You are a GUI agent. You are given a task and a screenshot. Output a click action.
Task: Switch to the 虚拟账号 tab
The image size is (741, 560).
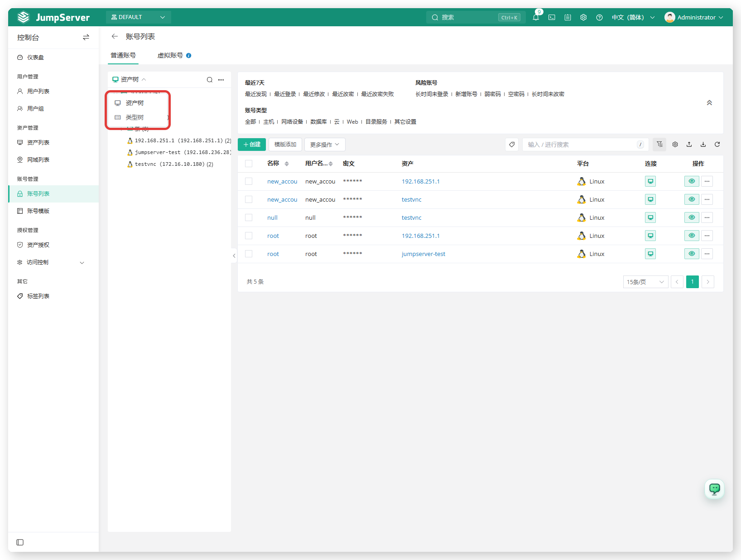[x=170, y=55]
